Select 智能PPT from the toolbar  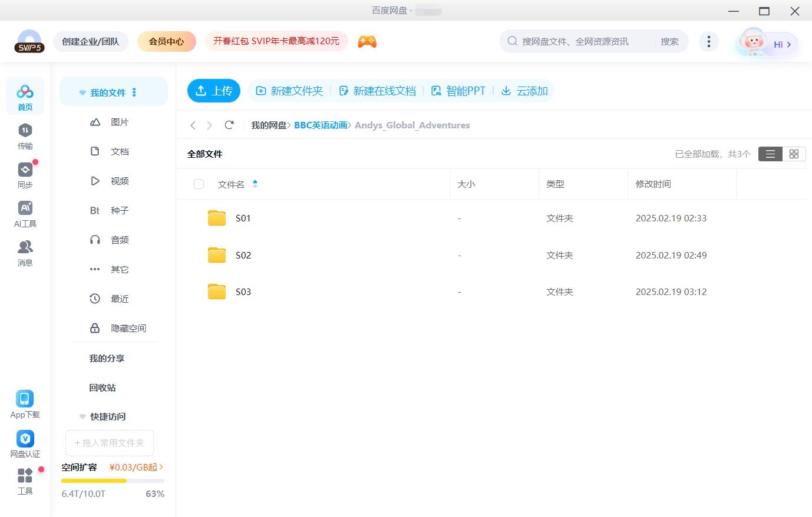pyautogui.click(x=459, y=91)
